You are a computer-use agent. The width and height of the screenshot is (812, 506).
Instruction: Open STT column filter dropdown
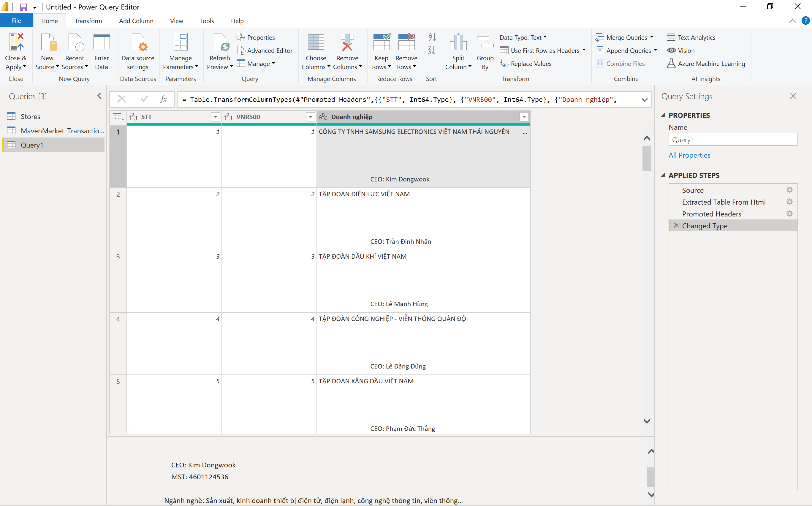coord(216,117)
